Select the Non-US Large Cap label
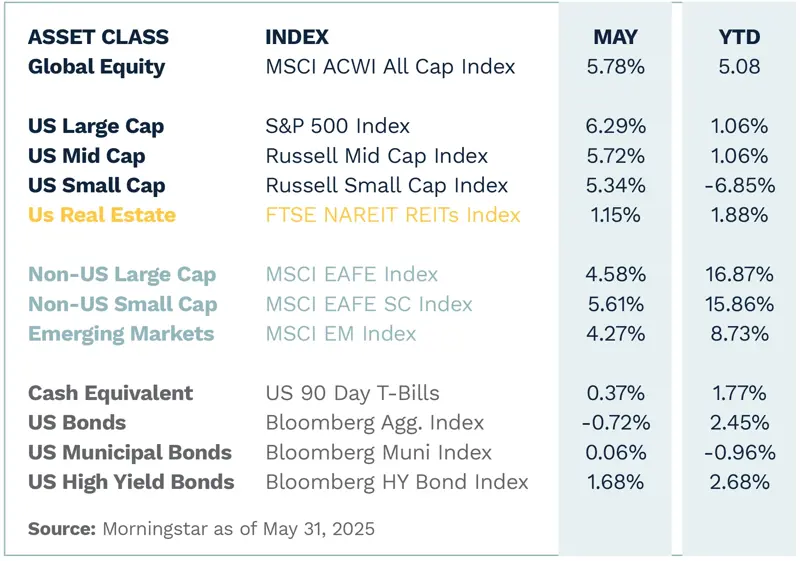Screen dimensions: 800x561 122,275
